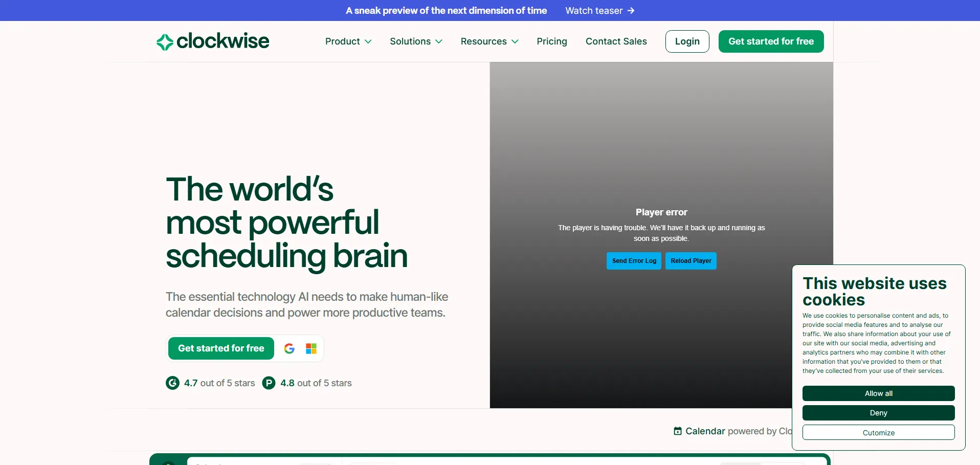Open cookie customization options
This screenshot has height=465, width=980.
(x=878, y=432)
